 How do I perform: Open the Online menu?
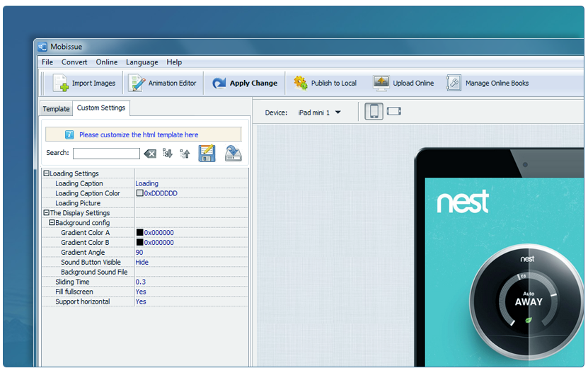pos(107,62)
